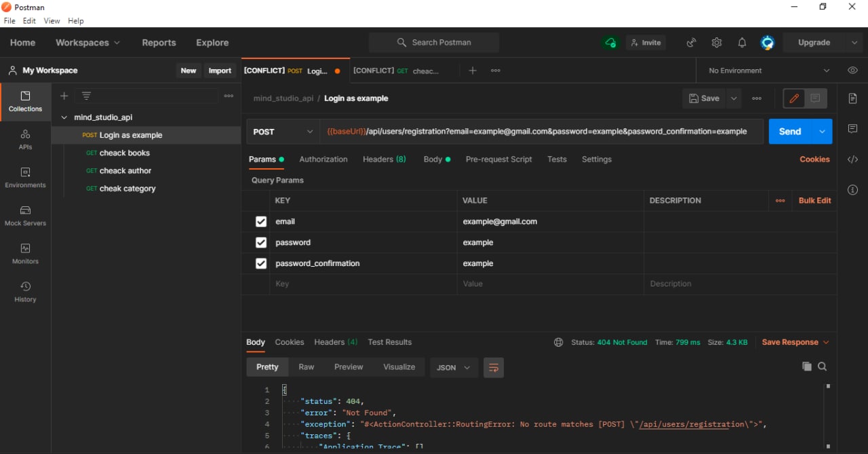
Task: Switch to the Headers (8) request tab
Action: [384, 159]
